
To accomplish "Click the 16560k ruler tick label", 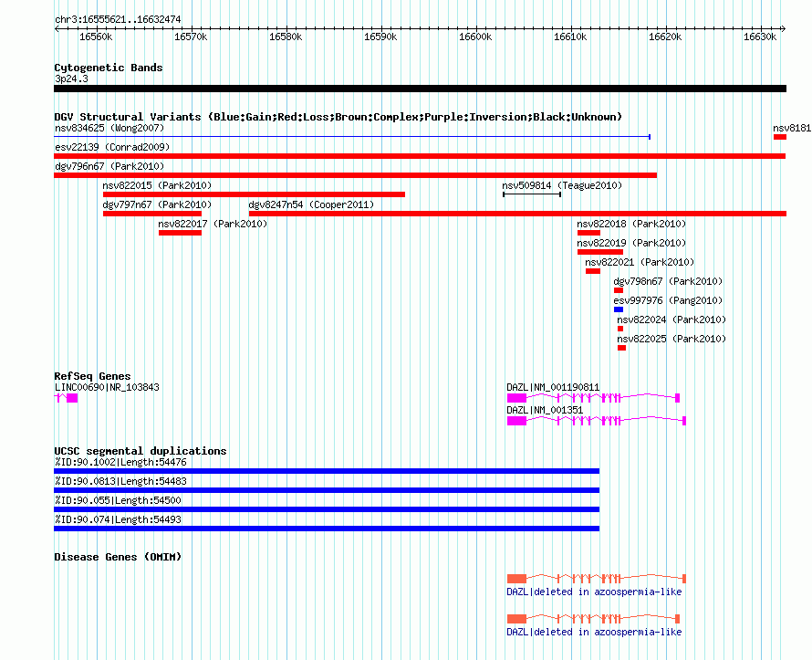I will 96,37.
